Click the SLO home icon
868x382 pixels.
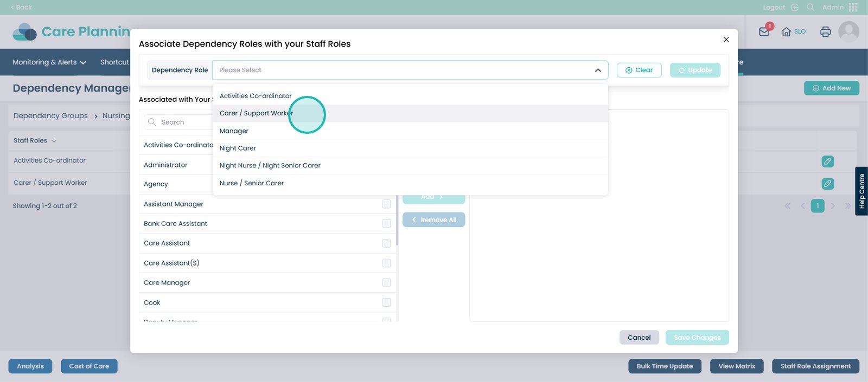787,32
